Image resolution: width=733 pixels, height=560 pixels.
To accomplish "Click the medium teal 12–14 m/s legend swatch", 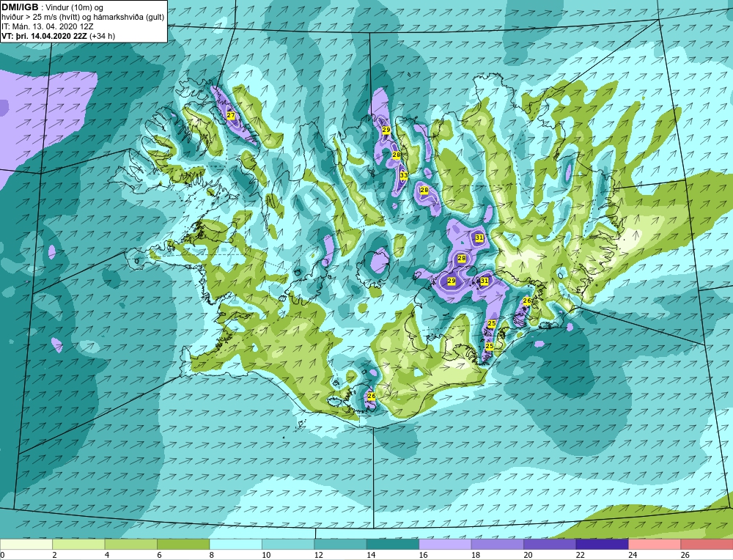I will [340, 544].
